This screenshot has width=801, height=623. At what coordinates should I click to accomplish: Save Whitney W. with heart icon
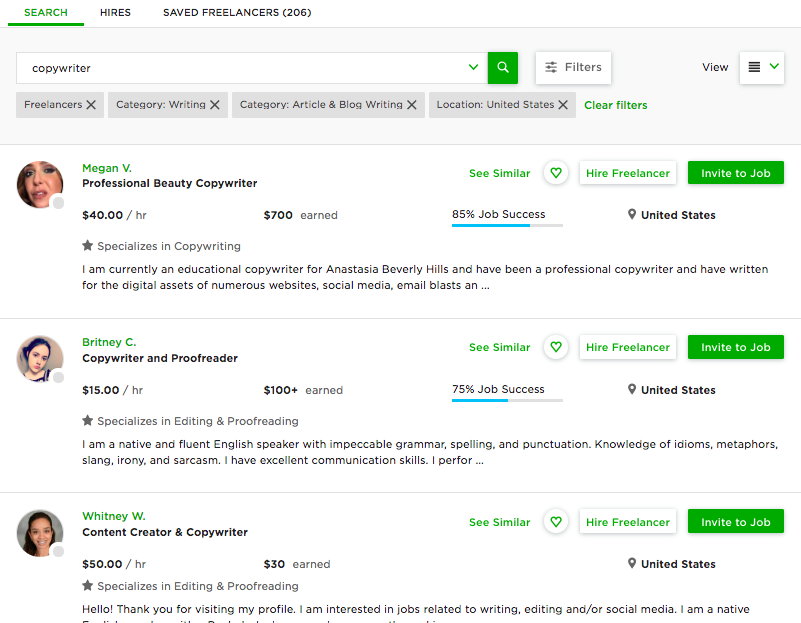coord(556,522)
